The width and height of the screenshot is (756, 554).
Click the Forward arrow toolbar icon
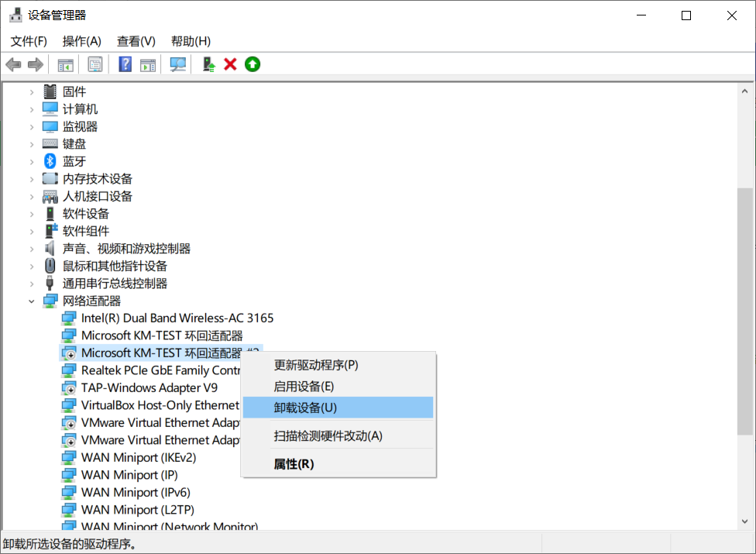click(x=36, y=64)
